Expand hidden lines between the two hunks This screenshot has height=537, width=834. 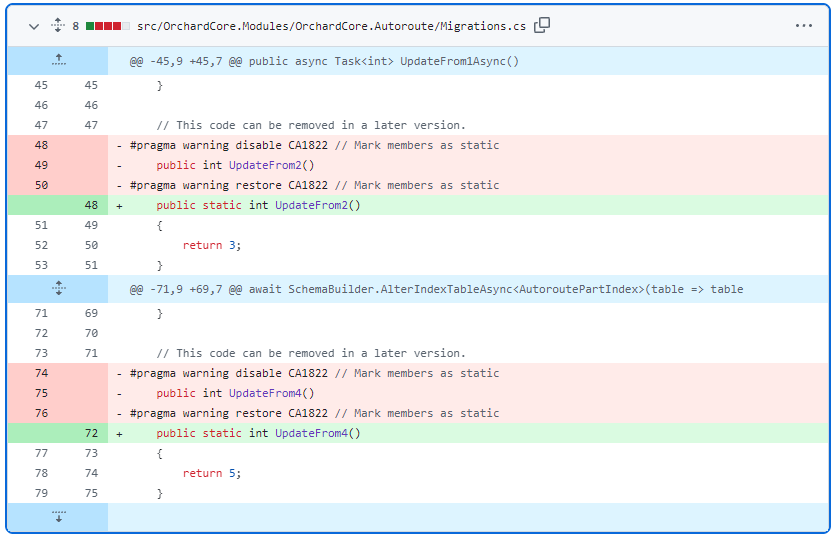59,289
